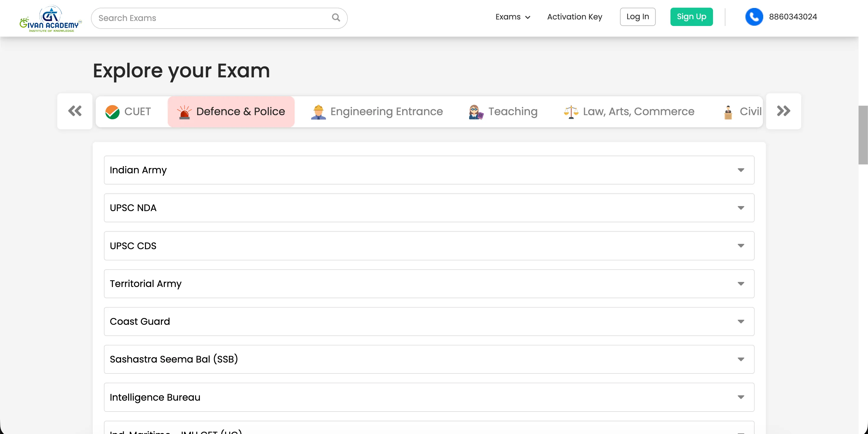Image resolution: width=868 pixels, height=434 pixels.
Task: Expand the Sashastra Seema Bal dropdown arrow
Action: pos(741,359)
